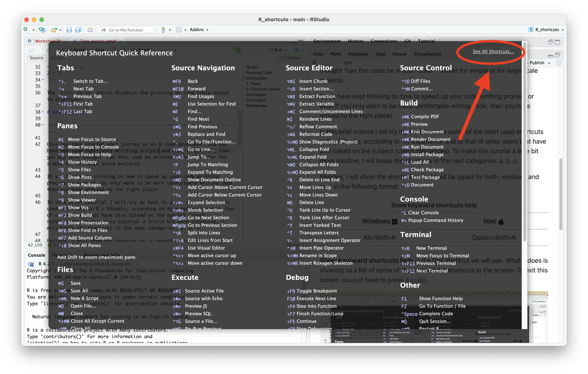Open the Environment tab
Image resolution: width=588 pixels, height=374 pixels.
point(327,41)
